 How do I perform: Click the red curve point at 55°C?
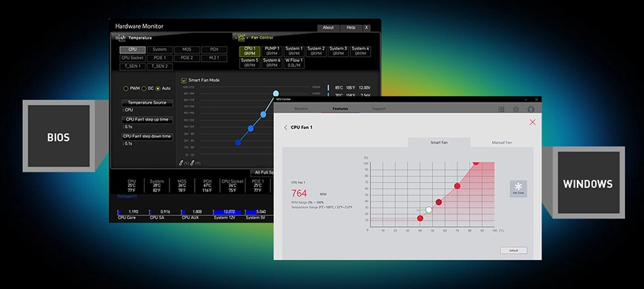439,202
